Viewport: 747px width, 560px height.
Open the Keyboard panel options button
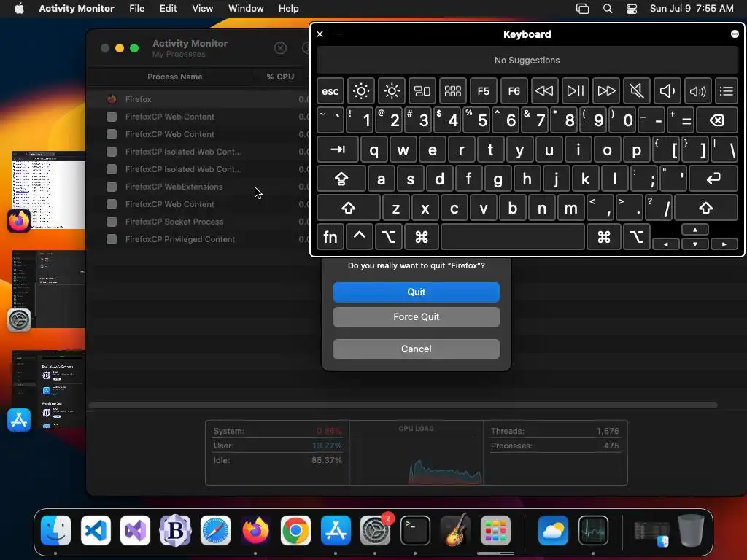[735, 34]
